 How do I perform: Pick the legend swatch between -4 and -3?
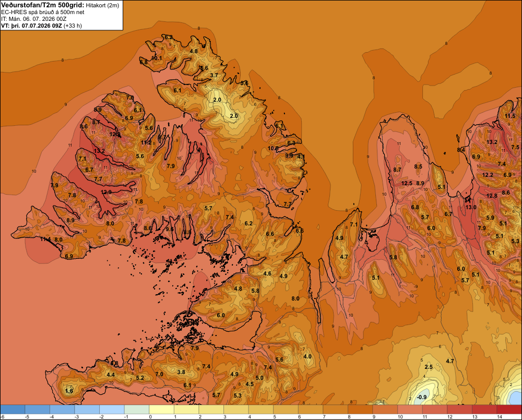pyautogui.click(x=62, y=410)
